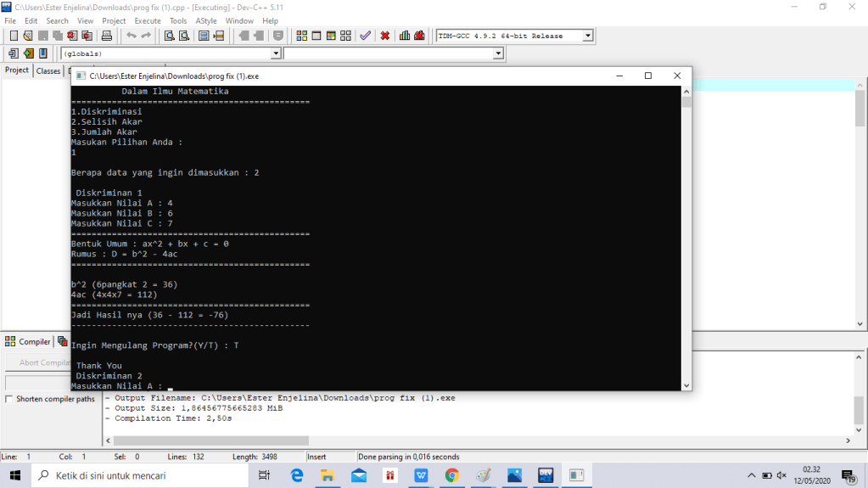This screenshot has height=488, width=868.
Task: Switch to the Classes tab
Action: (x=48, y=71)
